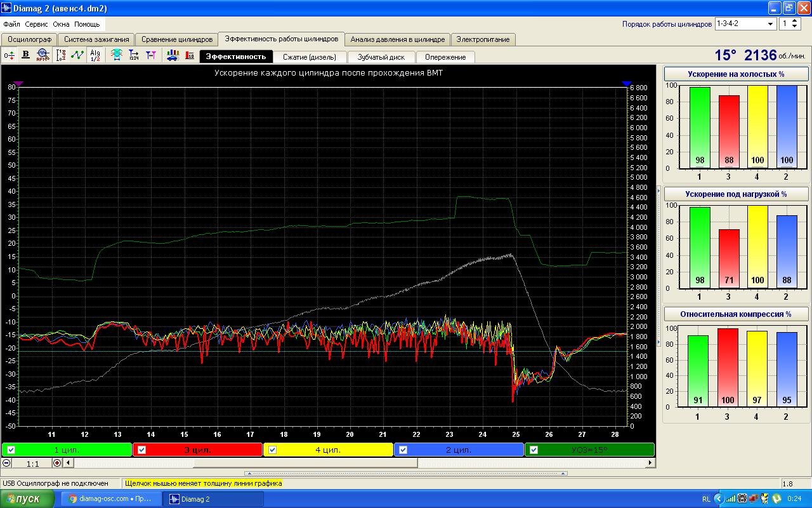
Task: Select the Зубчатый диск sub-tab
Action: pos(381,57)
